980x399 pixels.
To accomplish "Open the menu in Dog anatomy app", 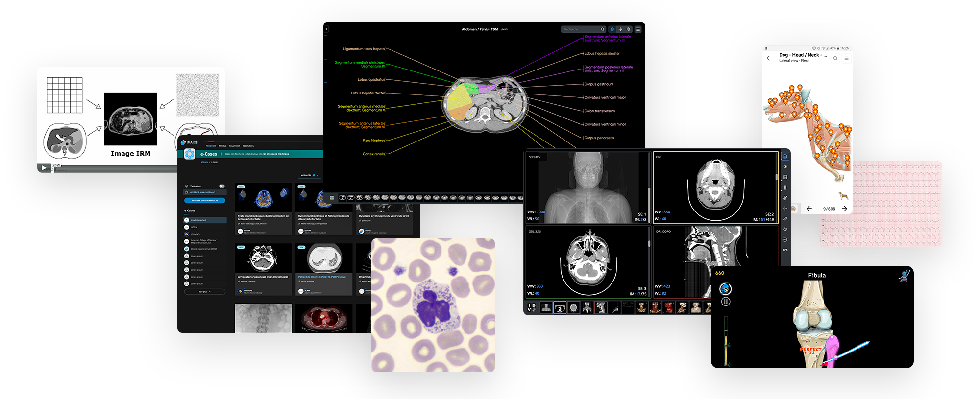I will click(846, 58).
